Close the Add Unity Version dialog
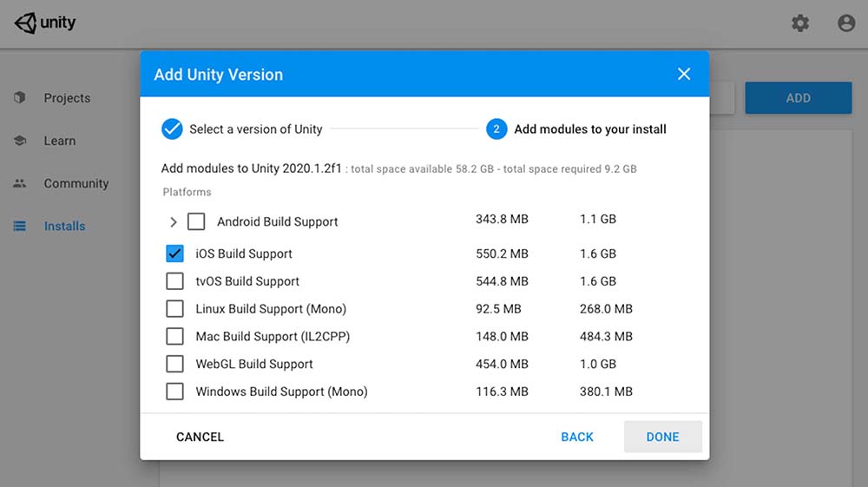The width and height of the screenshot is (868, 487). [x=684, y=74]
